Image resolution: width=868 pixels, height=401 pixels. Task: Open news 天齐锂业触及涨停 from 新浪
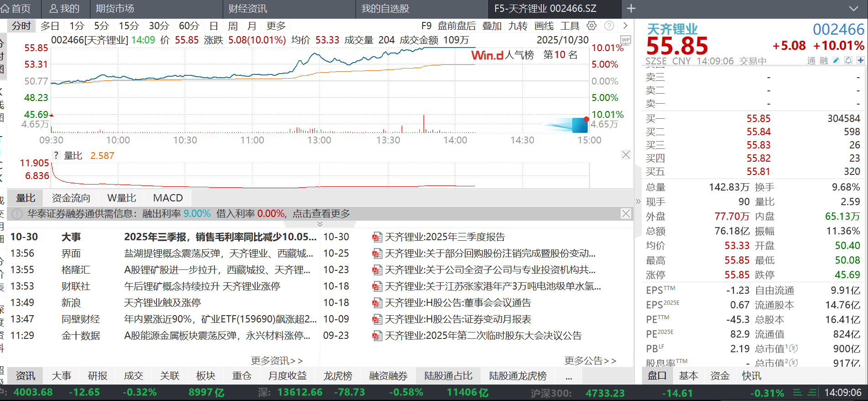[162, 303]
